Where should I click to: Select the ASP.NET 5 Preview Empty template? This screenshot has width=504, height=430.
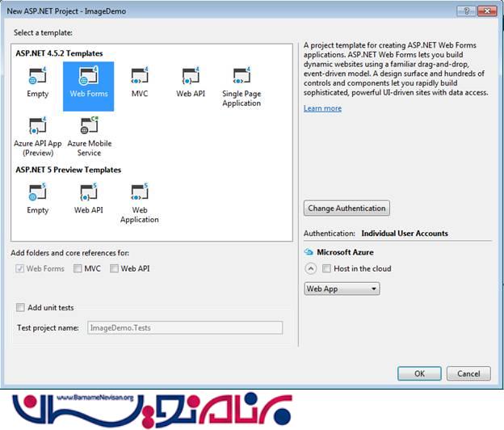pyautogui.click(x=37, y=193)
